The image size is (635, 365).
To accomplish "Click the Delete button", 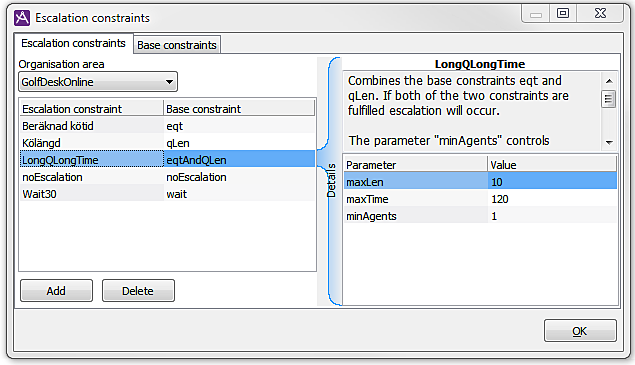I will 138,291.
